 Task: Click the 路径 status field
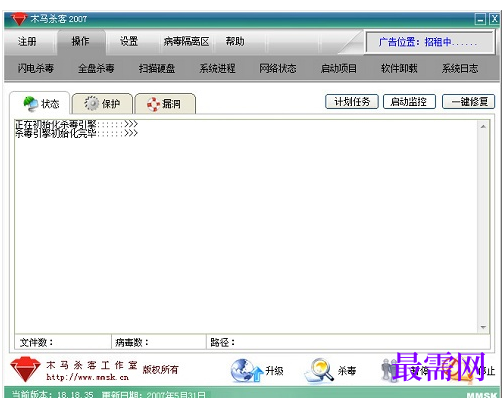pos(348,342)
